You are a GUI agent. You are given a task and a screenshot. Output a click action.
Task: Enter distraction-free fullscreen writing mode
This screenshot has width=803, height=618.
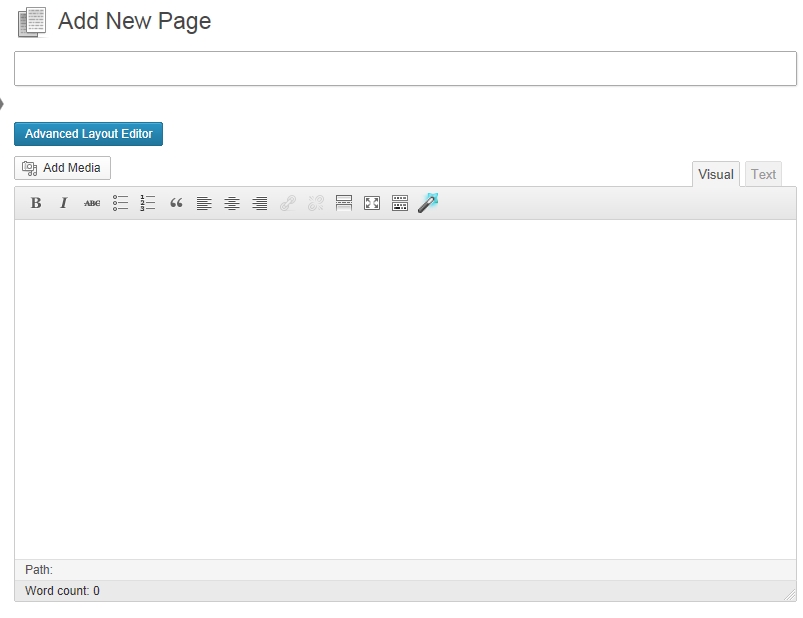pos(371,202)
